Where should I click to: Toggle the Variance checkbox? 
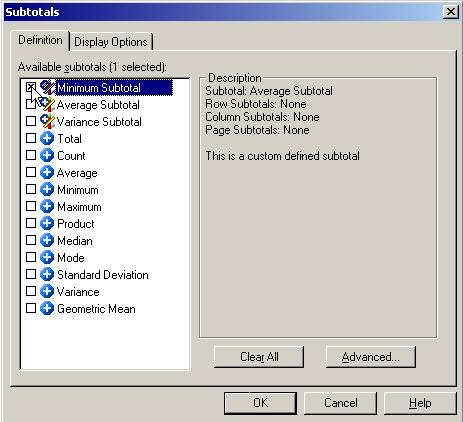point(31,291)
